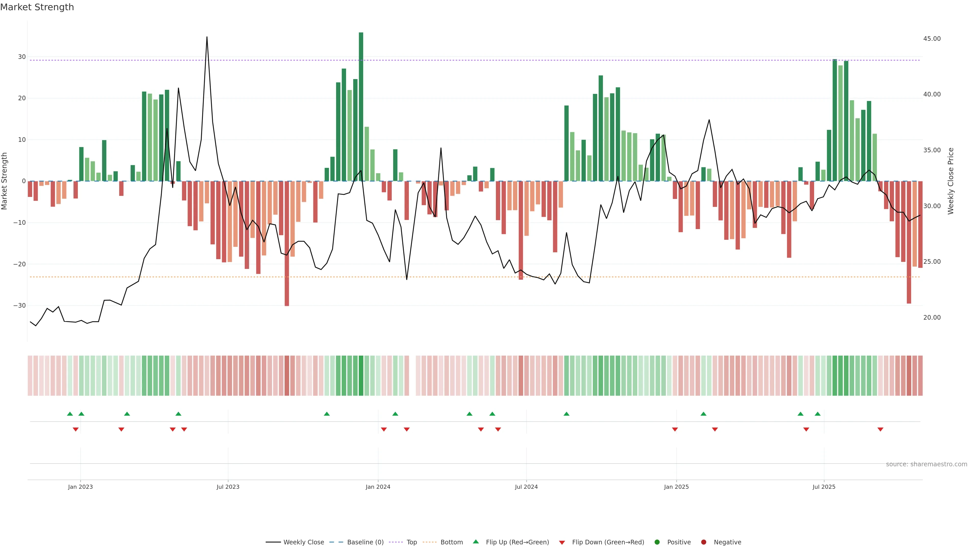Viewport: 980px width, 551px height.
Task: Click the tallest green bar near Jan 2024
Action: click(361, 106)
